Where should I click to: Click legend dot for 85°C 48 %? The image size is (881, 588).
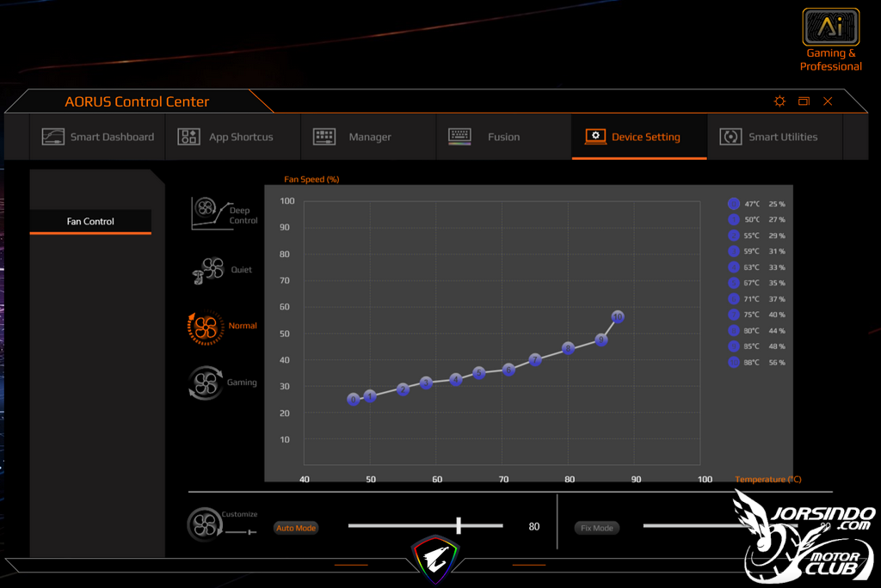[733, 346]
